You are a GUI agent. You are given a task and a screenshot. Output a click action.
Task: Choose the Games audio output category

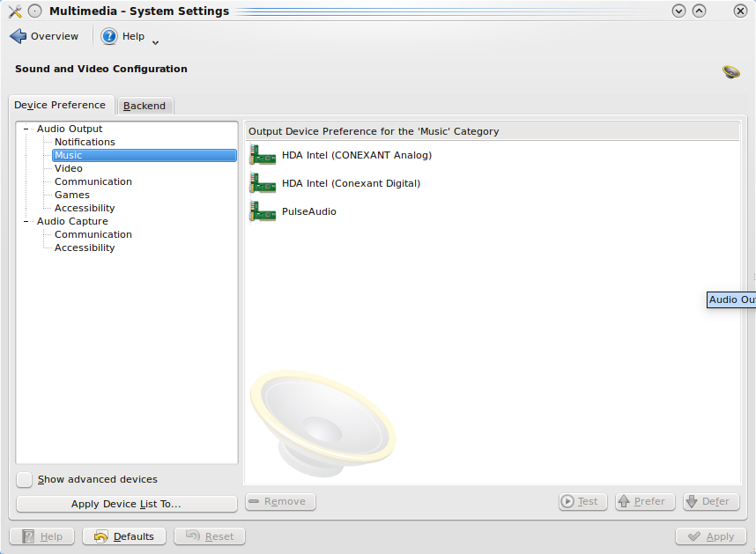click(72, 195)
